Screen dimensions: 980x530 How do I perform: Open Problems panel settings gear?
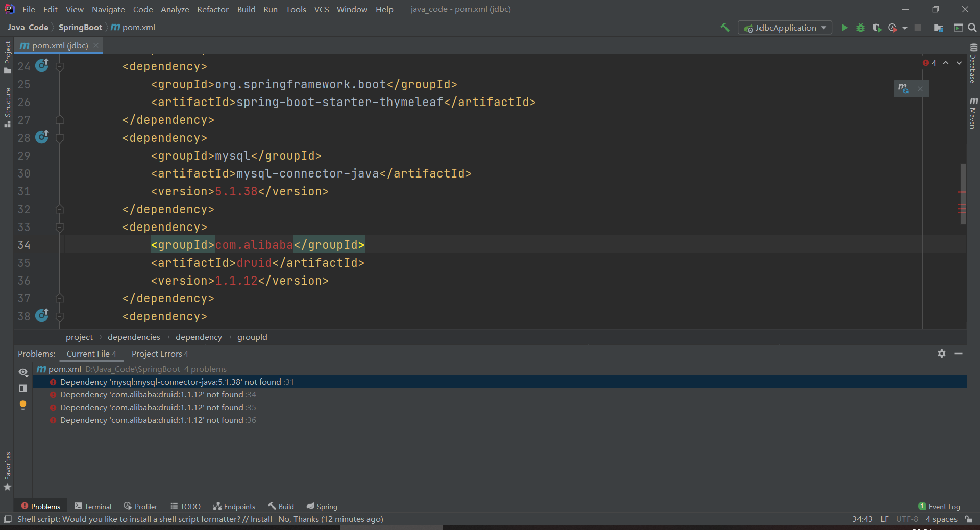pyautogui.click(x=942, y=354)
